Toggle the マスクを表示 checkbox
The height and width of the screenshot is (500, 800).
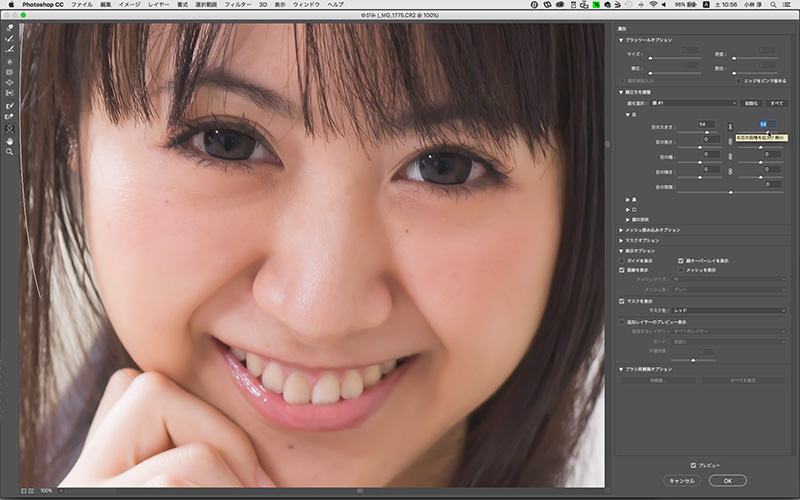coord(621,301)
